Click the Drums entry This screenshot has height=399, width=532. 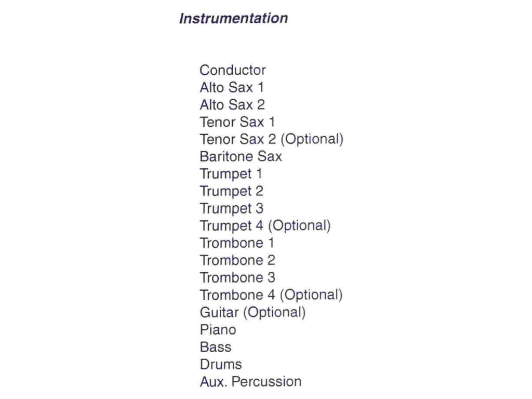point(221,365)
